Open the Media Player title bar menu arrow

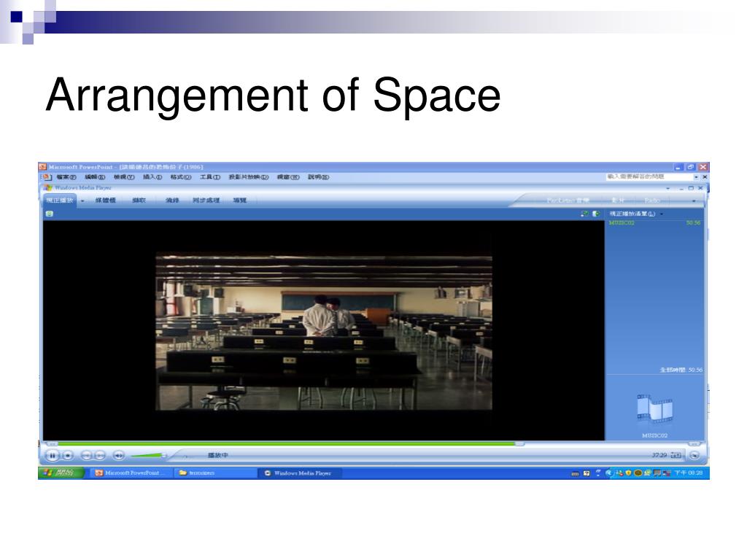667,189
